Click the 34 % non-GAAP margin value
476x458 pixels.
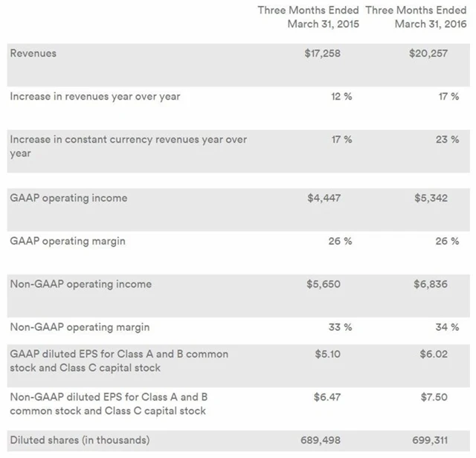click(x=448, y=327)
